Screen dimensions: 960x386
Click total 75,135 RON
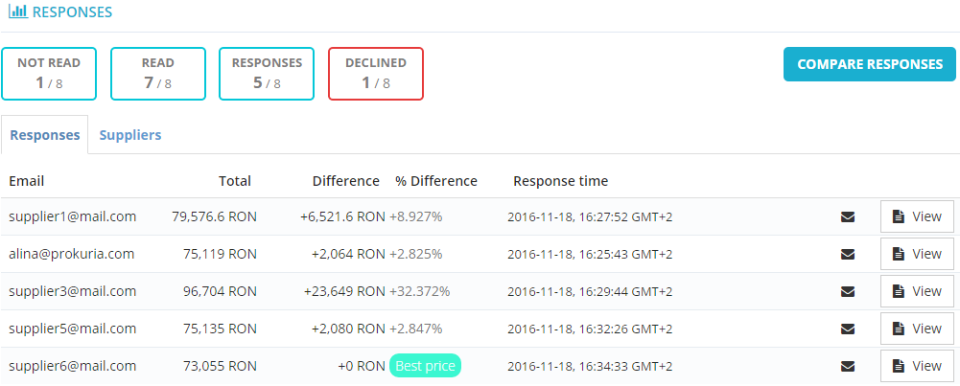point(220,328)
